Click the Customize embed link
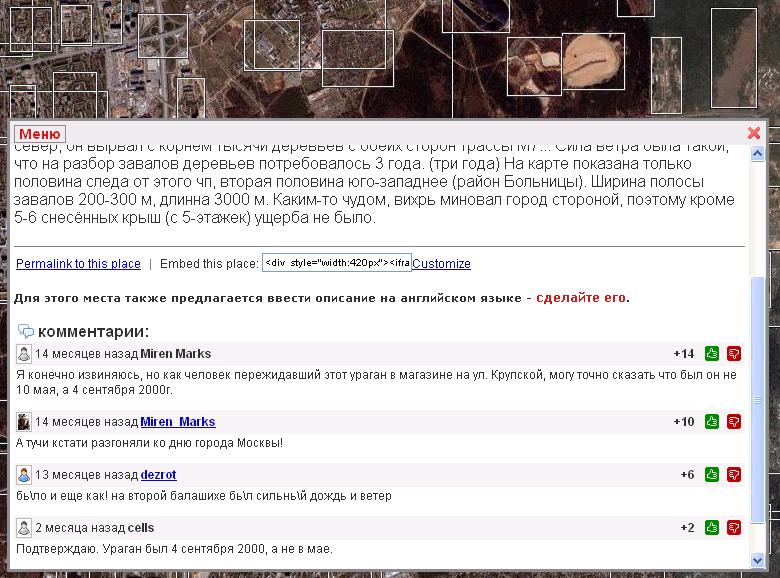This screenshot has width=780, height=578. tap(441, 264)
